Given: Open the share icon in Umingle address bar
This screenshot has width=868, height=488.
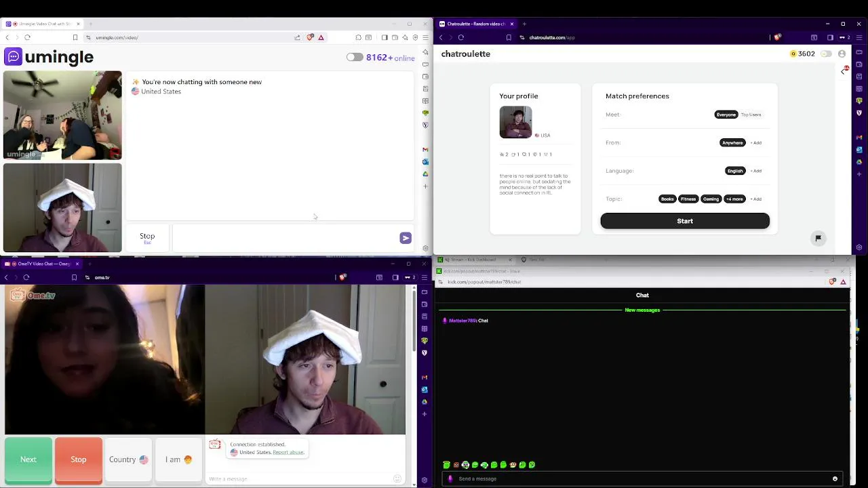Looking at the screenshot, I should point(297,37).
